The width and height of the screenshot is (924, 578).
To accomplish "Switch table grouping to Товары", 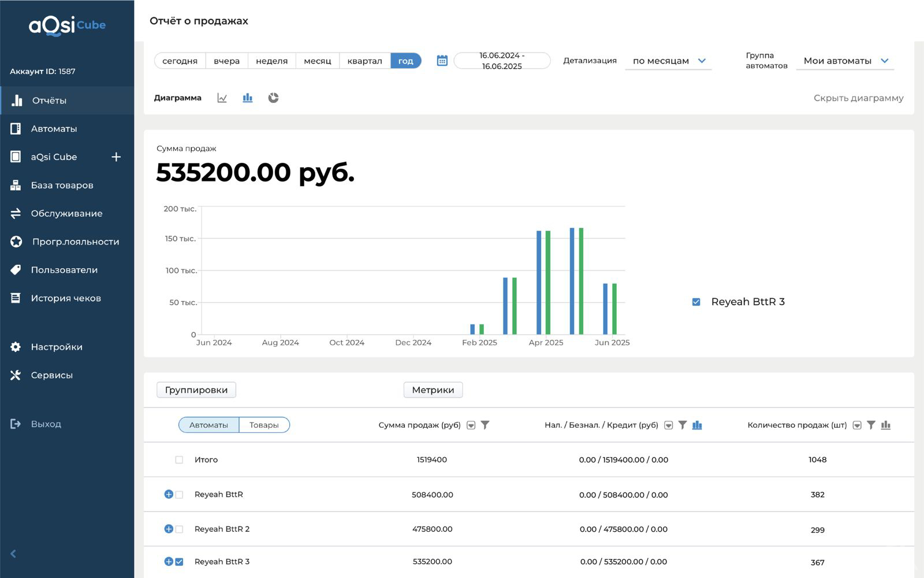I will pyautogui.click(x=264, y=425).
